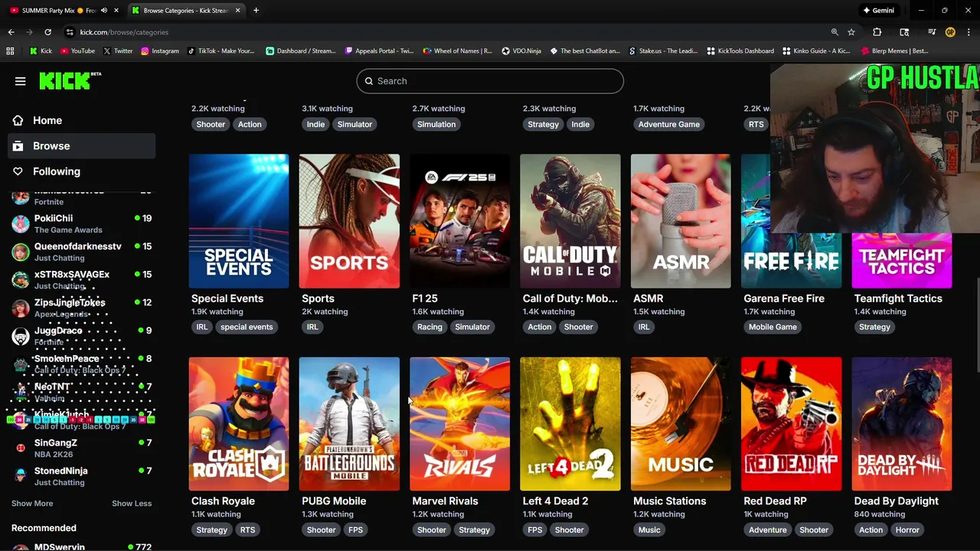Open Instagram bookmark
Viewport: 980px width, 551px height.
[x=159, y=51]
